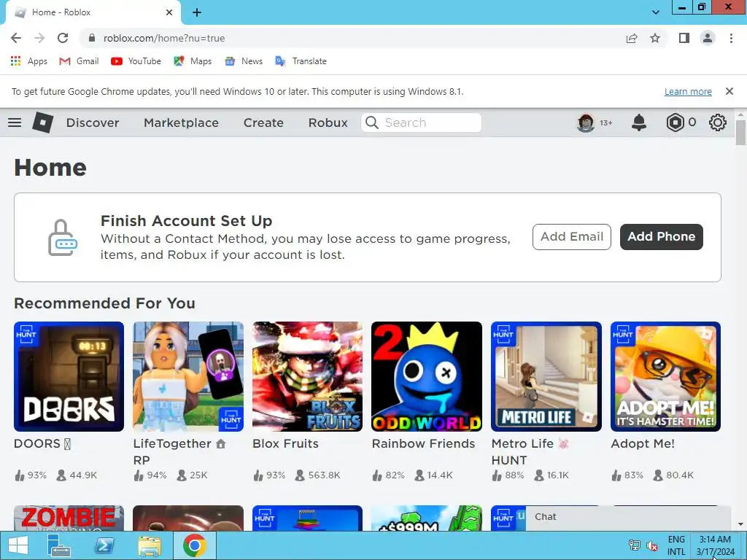Open the settings gear in Roblox header
The image size is (747, 560).
coord(718,122)
